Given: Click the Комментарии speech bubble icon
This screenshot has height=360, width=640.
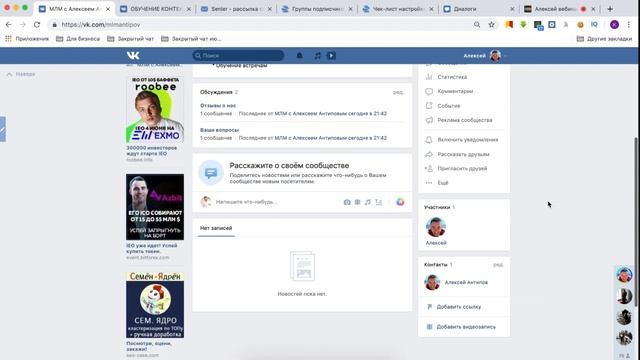Looking at the screenshot, I should tap(429, 91).
